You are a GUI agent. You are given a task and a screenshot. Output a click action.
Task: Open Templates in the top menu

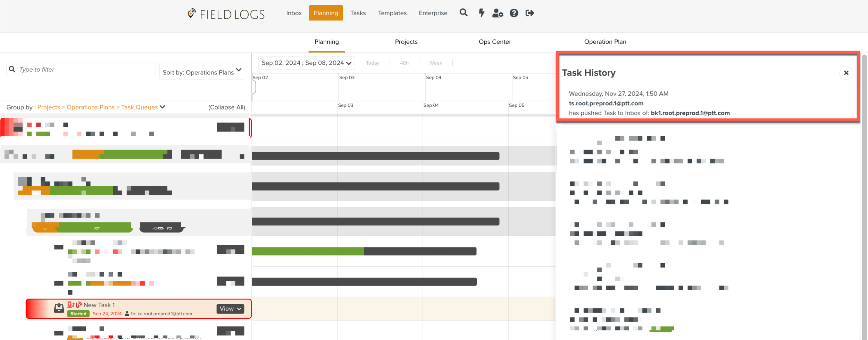click(392, 13)
